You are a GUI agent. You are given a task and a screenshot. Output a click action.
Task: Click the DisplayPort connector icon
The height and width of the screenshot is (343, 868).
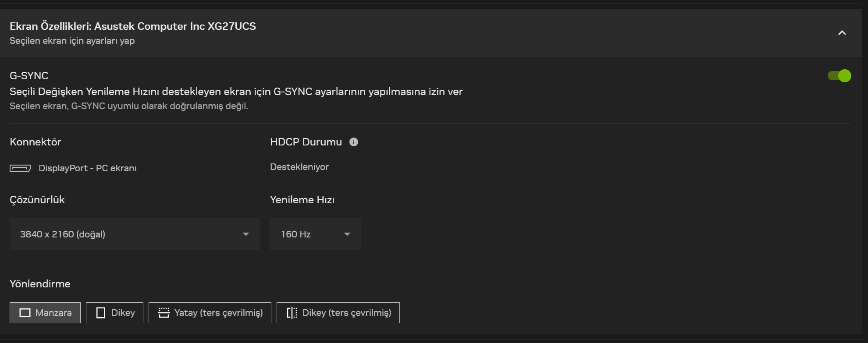20,168
